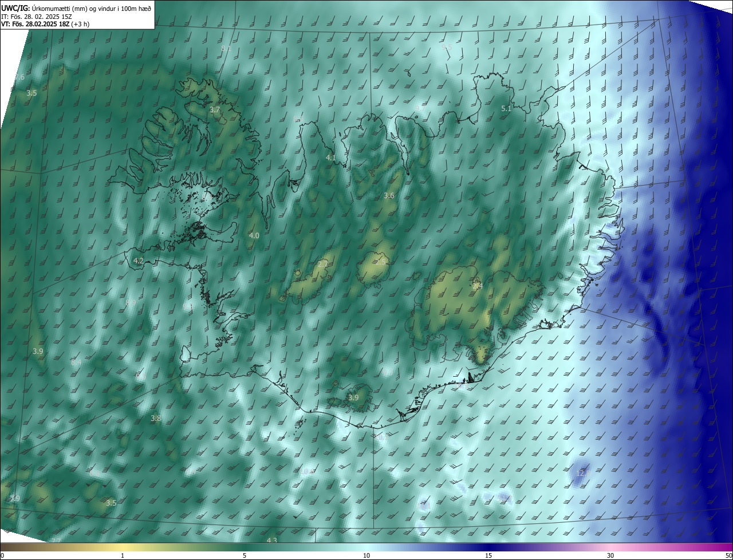Click the initial time line "IT: Fös. 28. 02. 2025 15Z"
The height and width of the screenshot is (560, 733).
(36, 17)
